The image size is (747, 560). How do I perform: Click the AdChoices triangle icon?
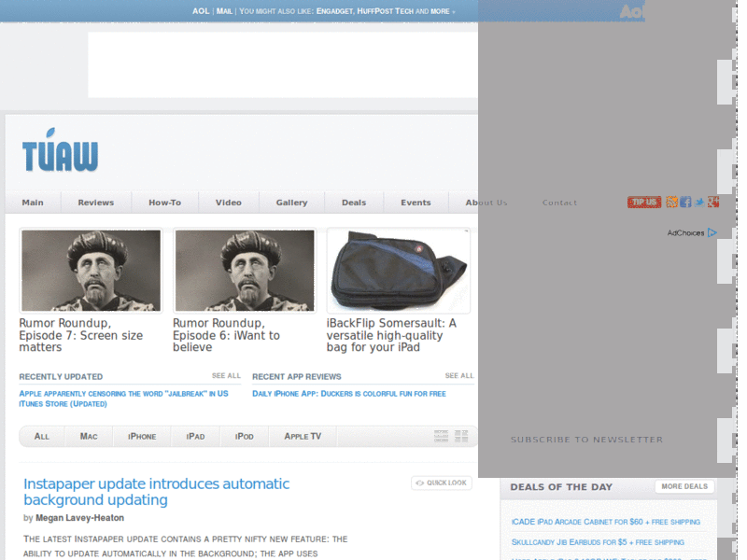tap(712, 232)
